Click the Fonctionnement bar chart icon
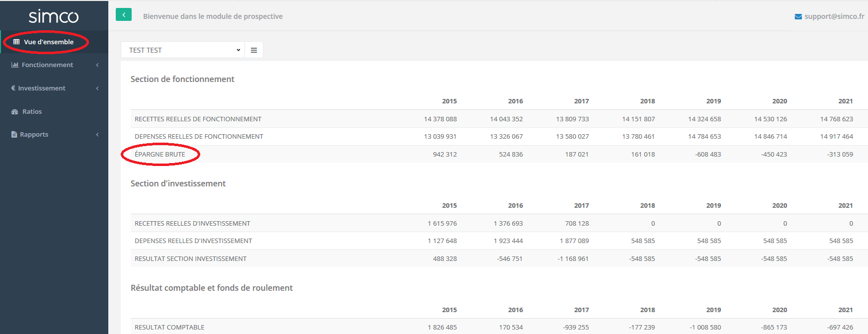This screenshot has height=334, width=868. 15,65
